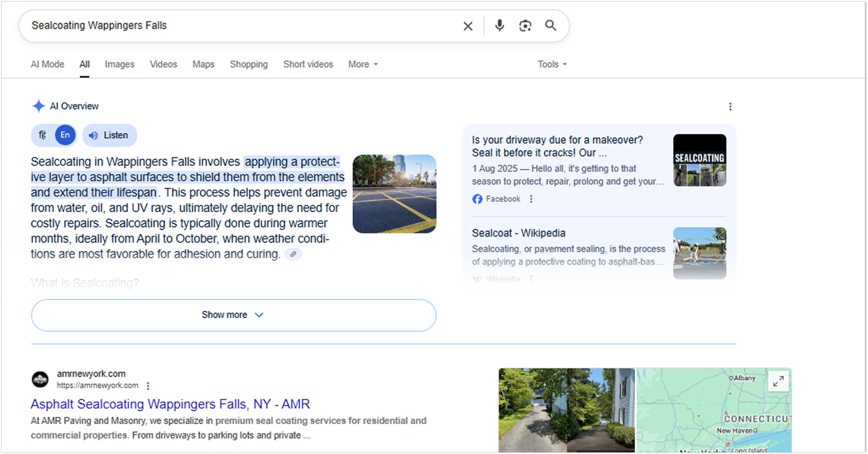This screenshot has width=868, height=454.
Task: Clear the search box with the X icon
Action: pyautogui.click(x=468, y=26)
